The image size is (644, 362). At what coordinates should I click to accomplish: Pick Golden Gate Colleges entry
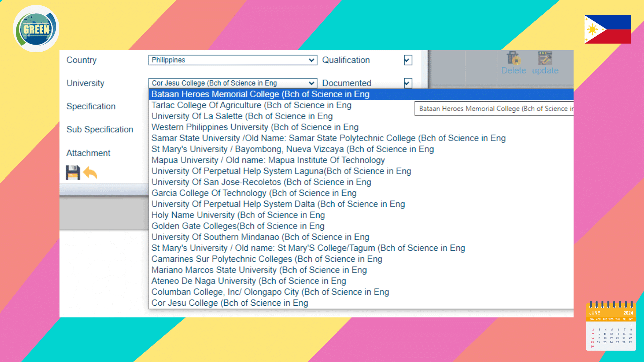pos(237,226)
